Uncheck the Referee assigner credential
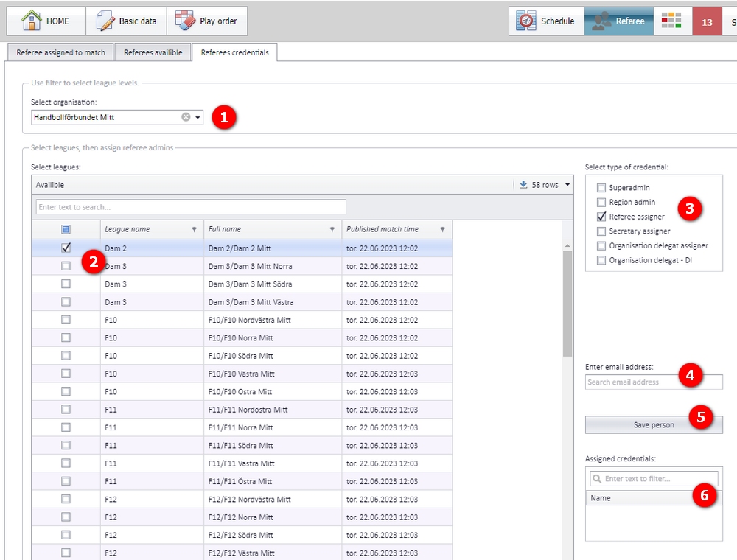The height and width of the screenshot is (560, 737). click(x=601, y=217)
